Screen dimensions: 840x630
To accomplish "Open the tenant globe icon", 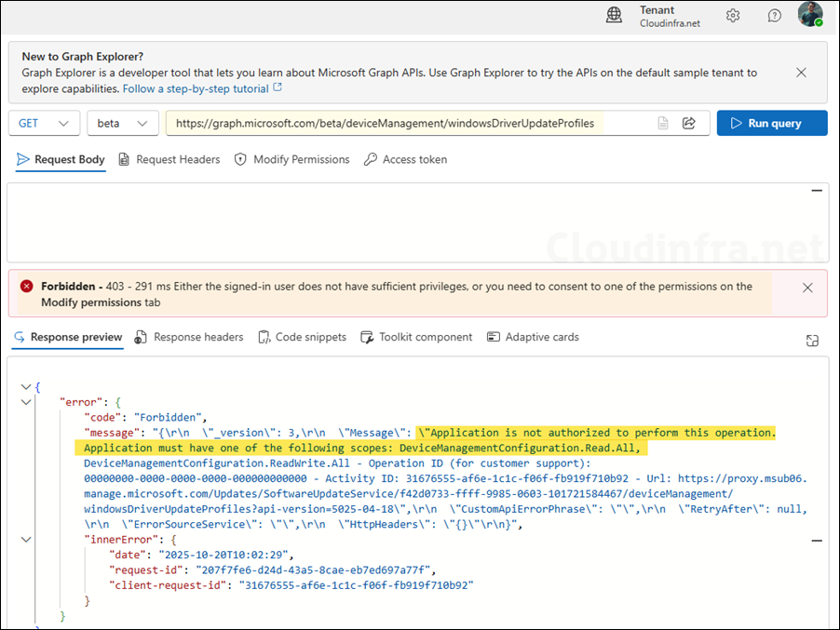I will point(614,15).
